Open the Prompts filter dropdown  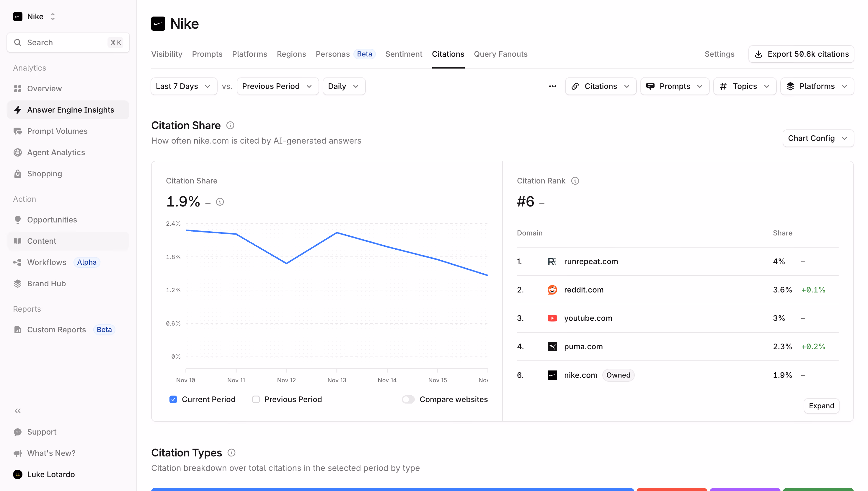(x=675, y=86)
